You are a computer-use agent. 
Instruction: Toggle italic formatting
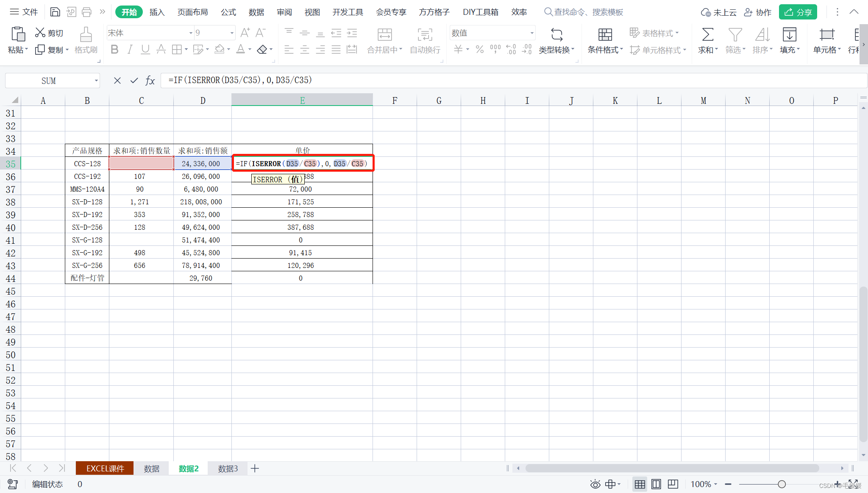pyautogui.click(x=130, y=50)
